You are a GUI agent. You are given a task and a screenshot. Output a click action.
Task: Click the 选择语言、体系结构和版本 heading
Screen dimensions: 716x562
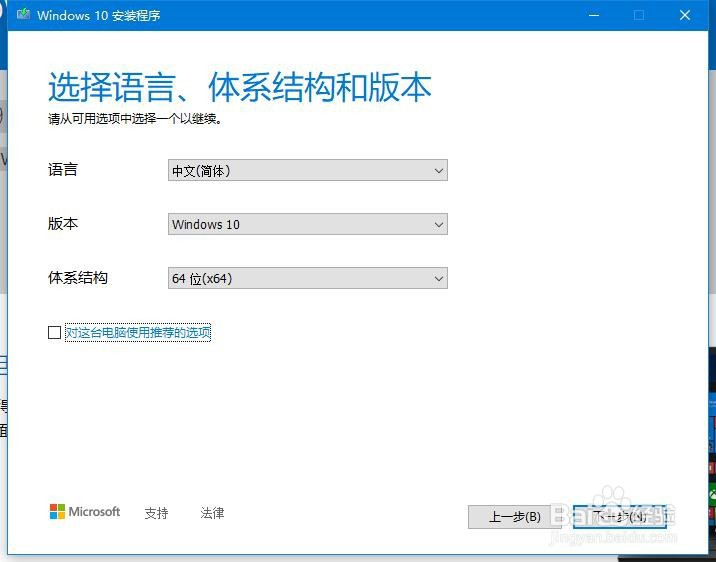pos(240,87)
